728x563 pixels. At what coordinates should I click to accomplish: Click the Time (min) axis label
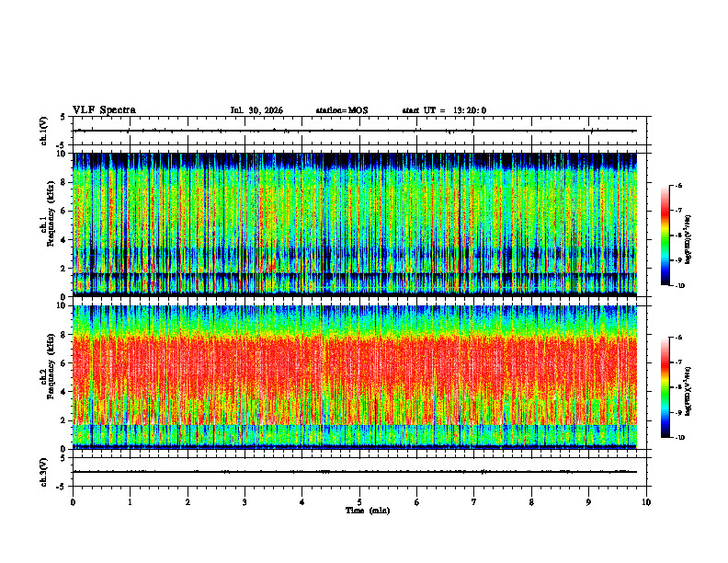pos(368,511)
